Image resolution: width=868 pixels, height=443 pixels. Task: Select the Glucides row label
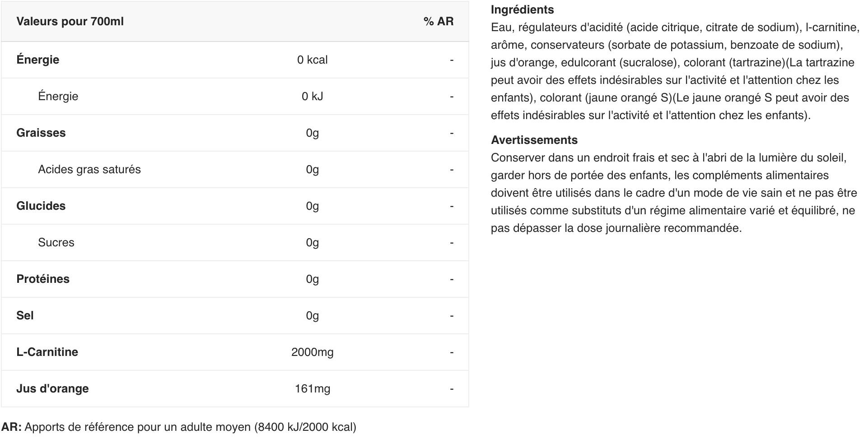click(41, 206)
